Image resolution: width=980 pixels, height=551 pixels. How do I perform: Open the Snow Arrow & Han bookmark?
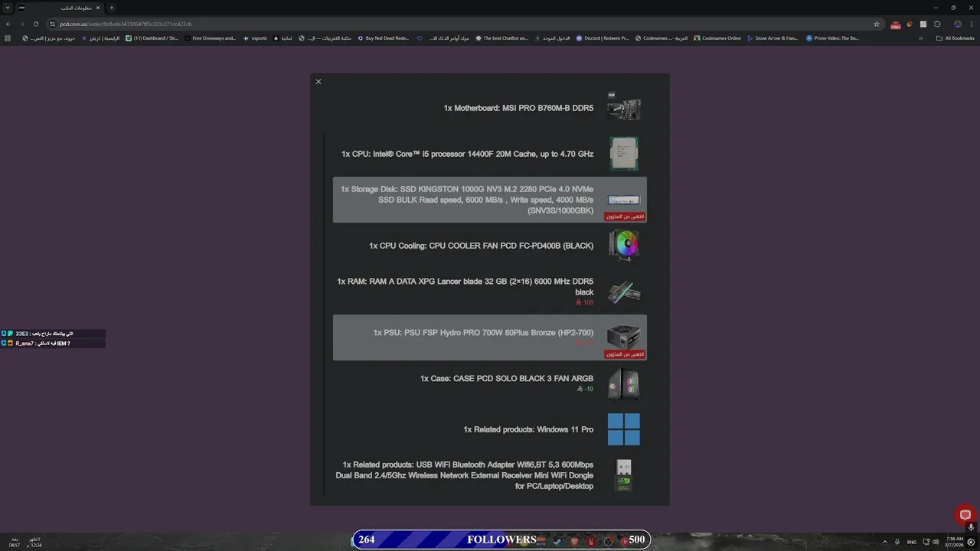pyautogui.click(x=773, y=38)
